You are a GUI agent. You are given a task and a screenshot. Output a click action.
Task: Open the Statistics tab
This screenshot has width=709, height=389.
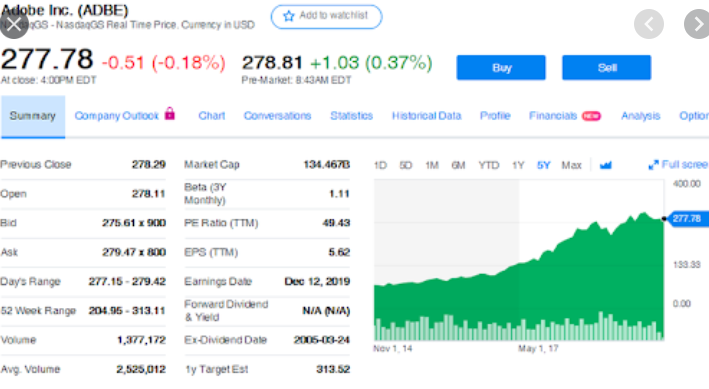[x=351, y=116]
